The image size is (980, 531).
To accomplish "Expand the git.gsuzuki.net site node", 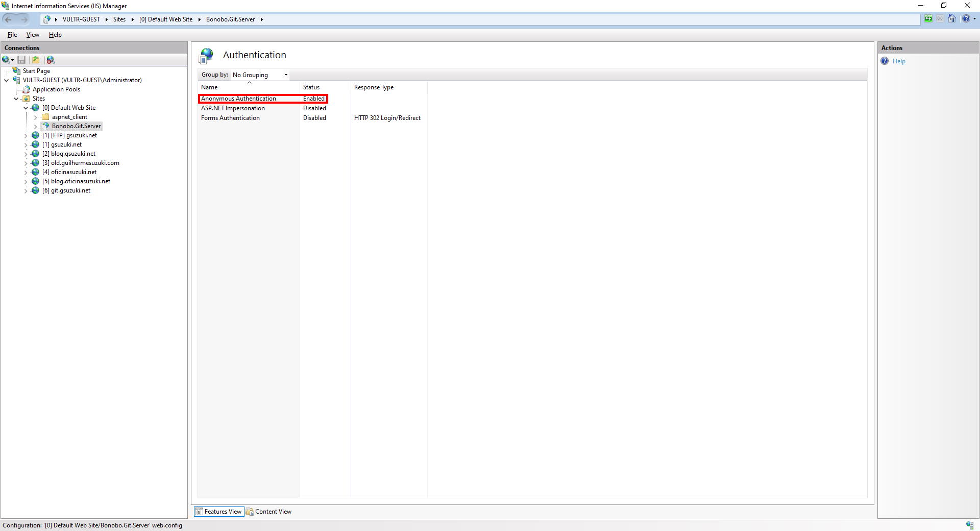I will click(x=26, y=190).
